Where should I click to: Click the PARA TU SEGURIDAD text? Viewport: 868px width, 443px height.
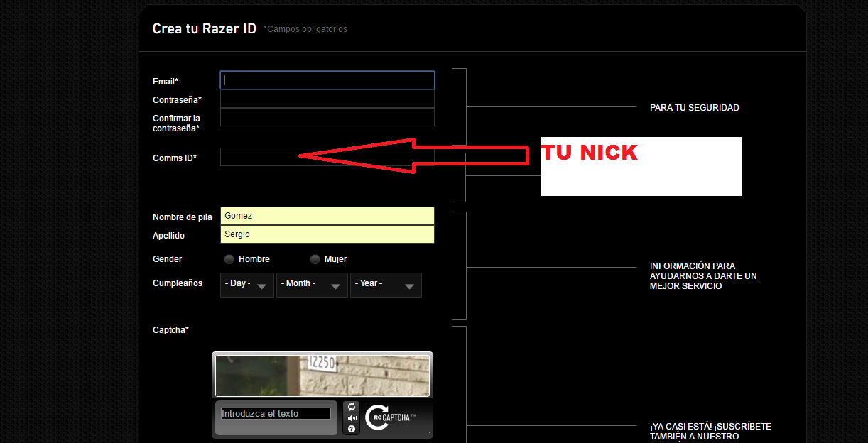coord(695,108)
